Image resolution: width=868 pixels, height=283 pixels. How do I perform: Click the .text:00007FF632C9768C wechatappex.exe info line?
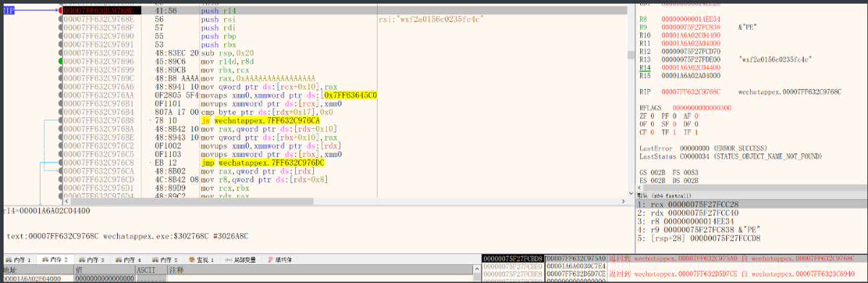point(128,236)
